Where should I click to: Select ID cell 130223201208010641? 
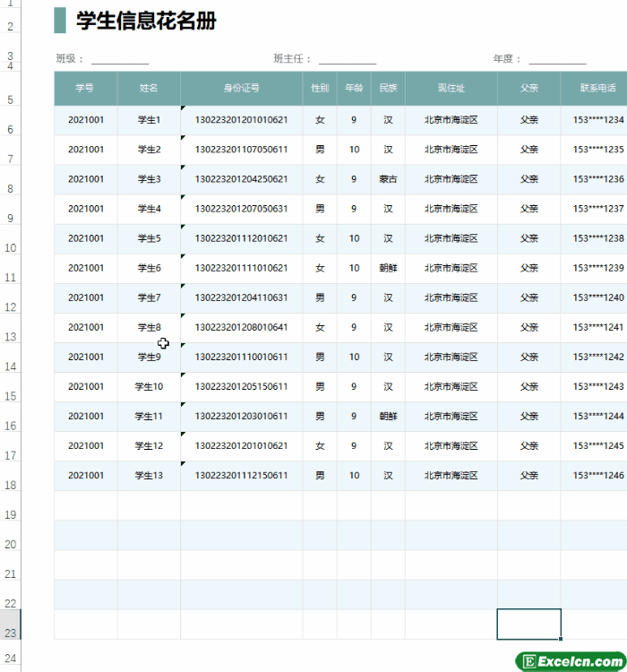point(241,327)
